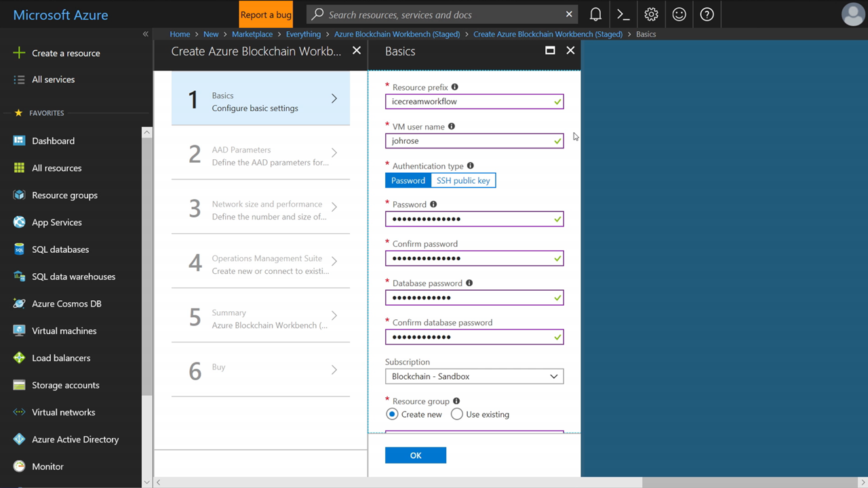
Task: Open the user account avatar
Action: point(852,14)
